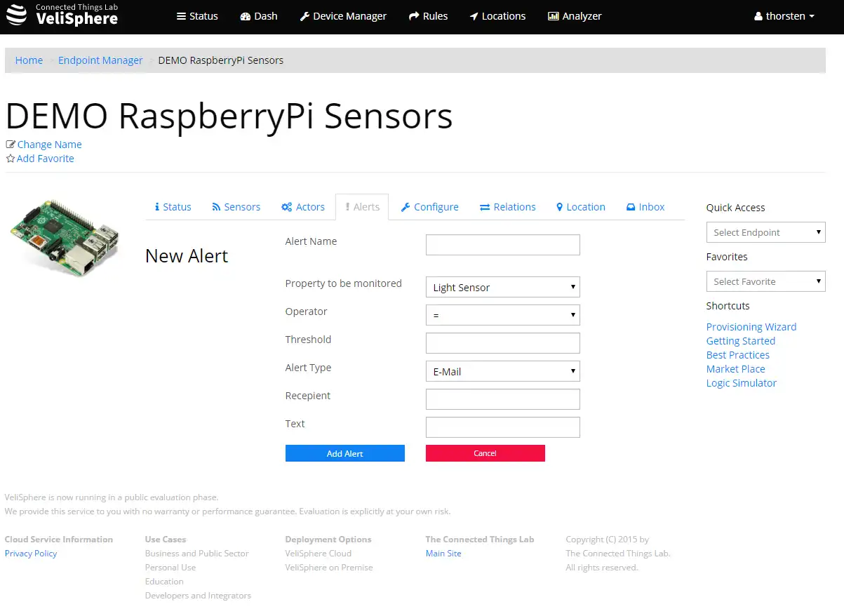Click the pencil icon beside Change Name
The height and width of the screenshot is (616, 844).
coord(11,145)
